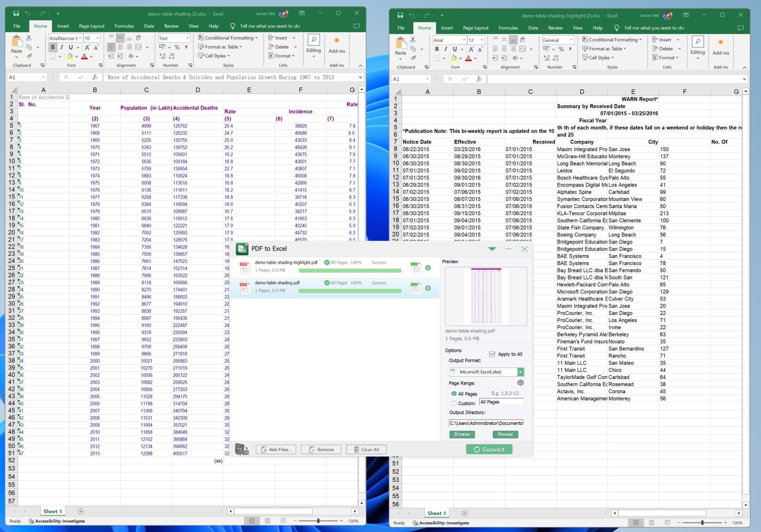Click zoom slider in right Excel status bar

pyautogui.click(x=702, y=523)
